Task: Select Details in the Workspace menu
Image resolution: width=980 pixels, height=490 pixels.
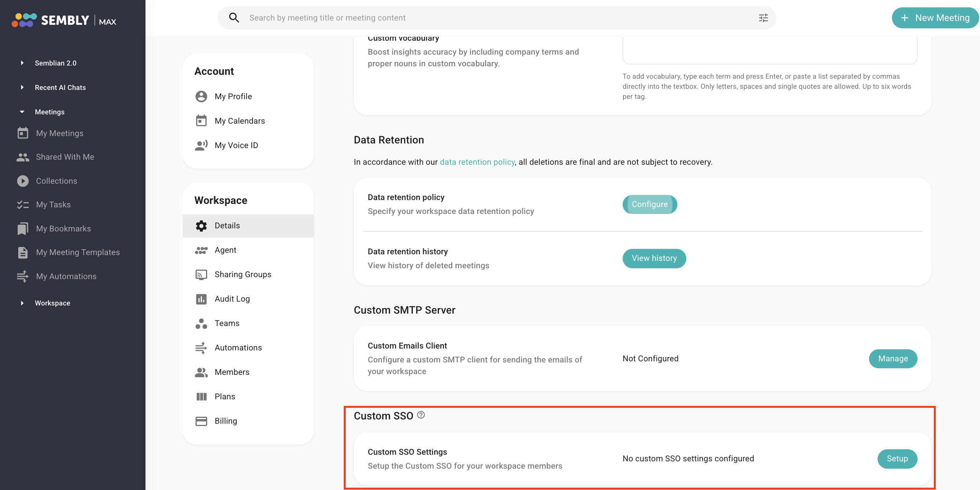Action: (x=248, y=226)
